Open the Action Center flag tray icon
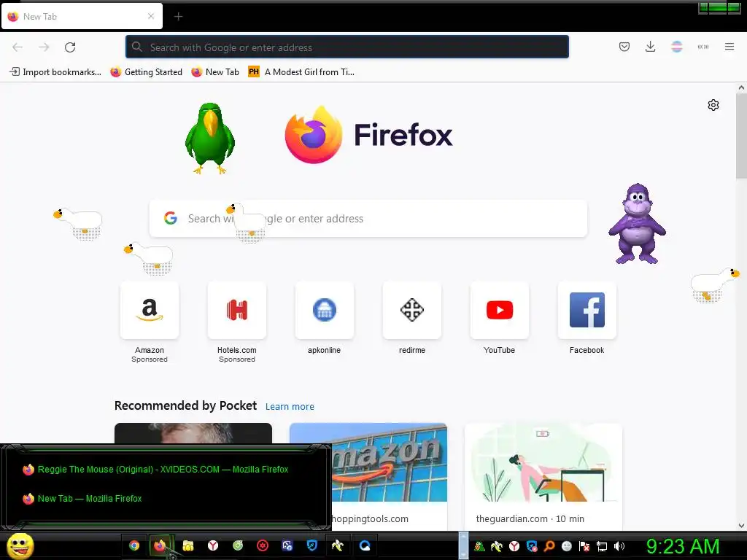The height and width of the screenshot is (560, 747). click(584, 547)
